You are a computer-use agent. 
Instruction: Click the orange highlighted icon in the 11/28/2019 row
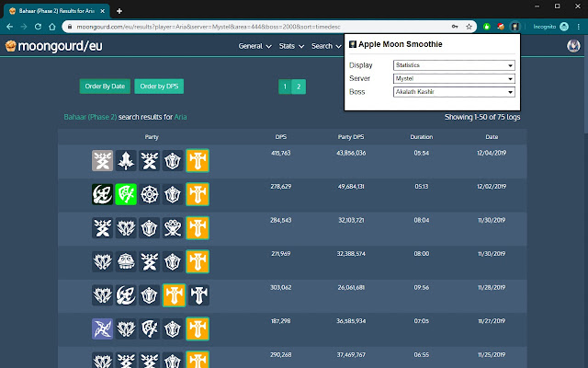(x=174, y=295)
